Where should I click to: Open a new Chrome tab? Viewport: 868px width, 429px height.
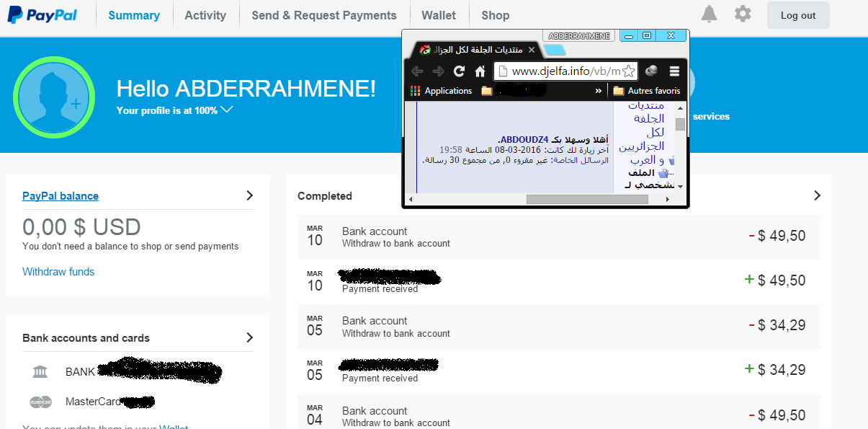[x=553, y=50]
